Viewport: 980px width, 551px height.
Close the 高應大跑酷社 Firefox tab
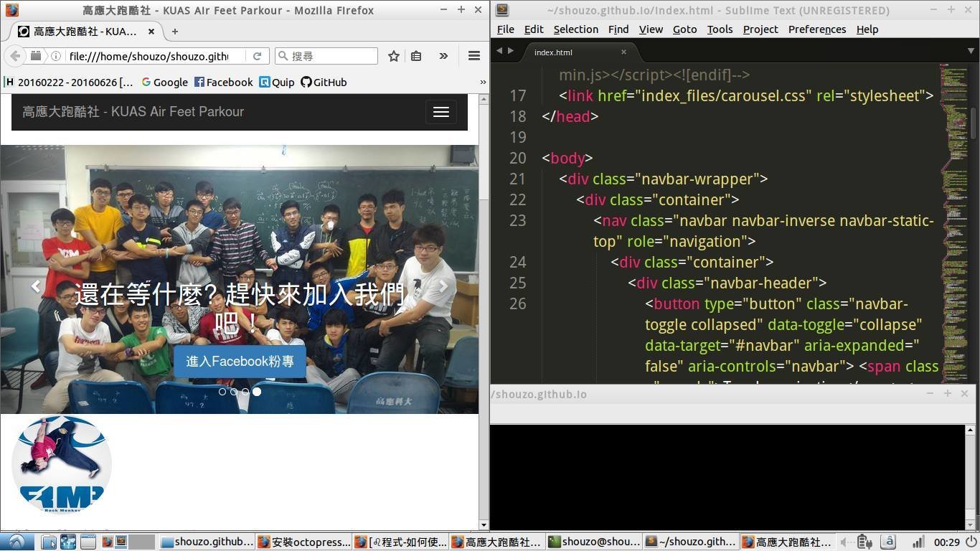[151, 32]
